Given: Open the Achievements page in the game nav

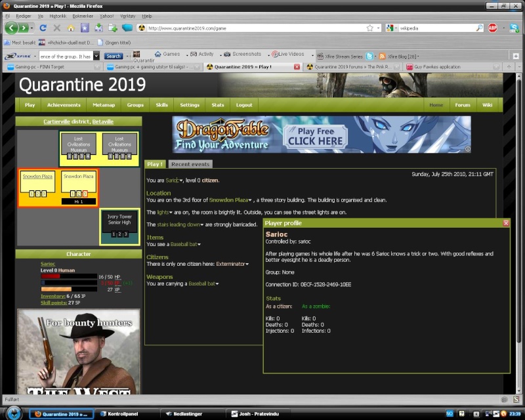Looking at the screenshot, I should pos(64,105).
